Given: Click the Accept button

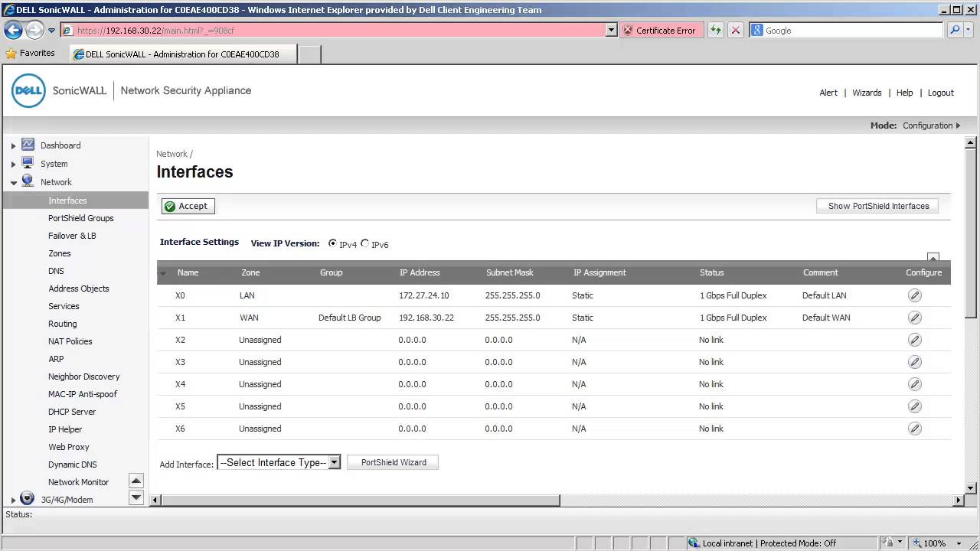Looking at the screenshot, I should coord(188,206).
